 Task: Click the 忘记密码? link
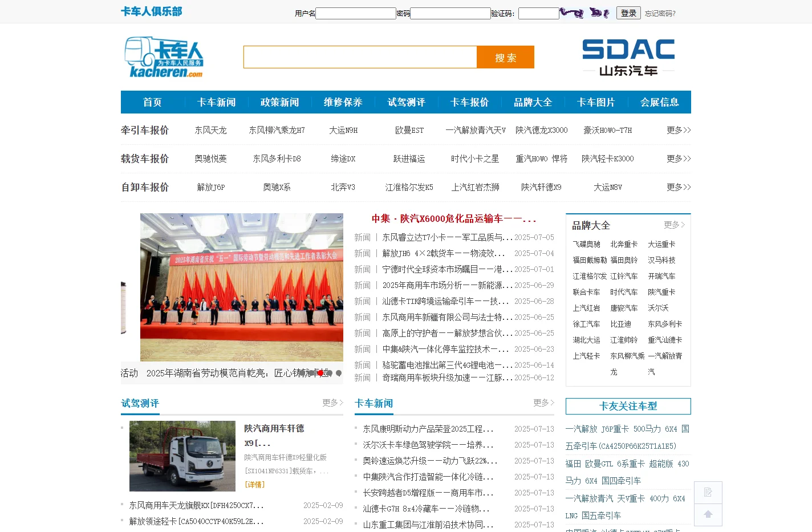pos(660,13)
